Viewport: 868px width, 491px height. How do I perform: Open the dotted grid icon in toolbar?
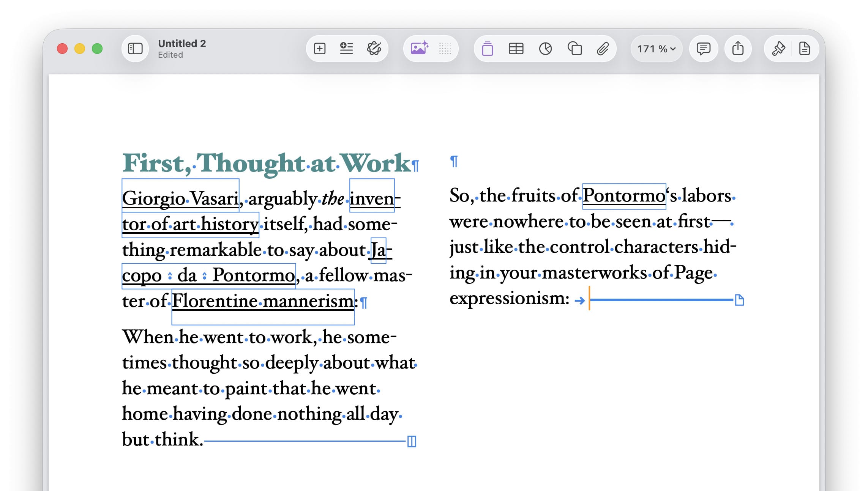(445, 49)
